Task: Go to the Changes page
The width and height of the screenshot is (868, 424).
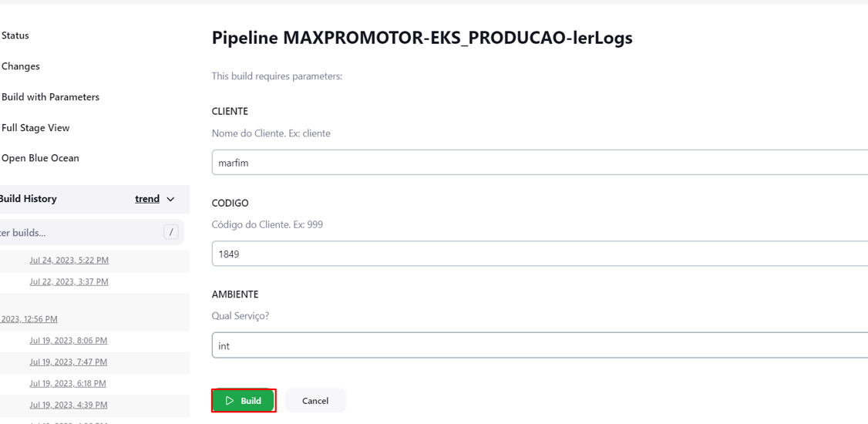Action: [21, 66]
